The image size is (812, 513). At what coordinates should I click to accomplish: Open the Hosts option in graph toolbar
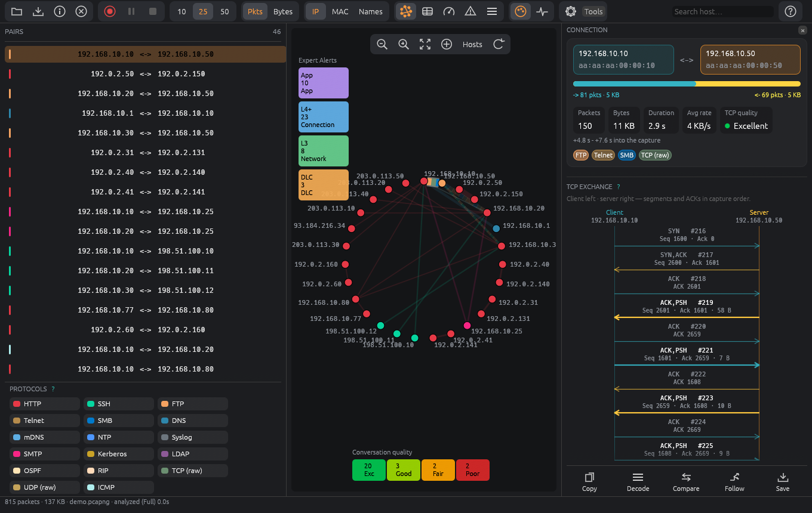pyautogui.click(x=472, y=44)
